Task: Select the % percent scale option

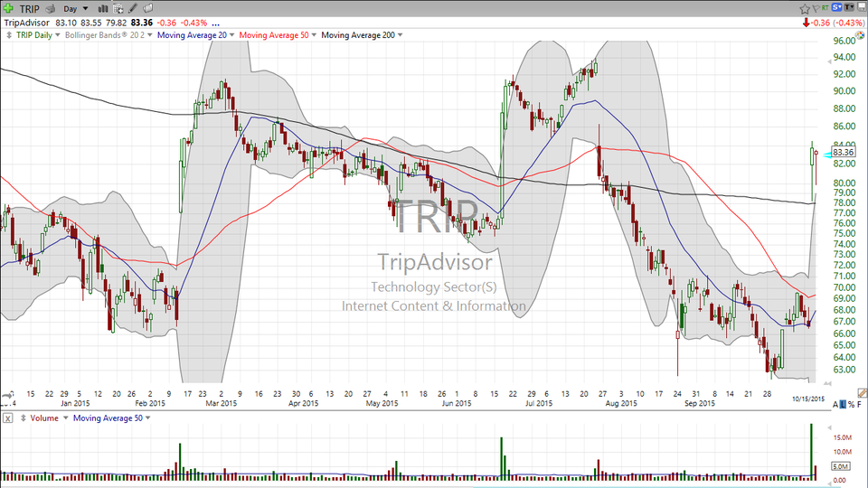Action: coord(851,405)
